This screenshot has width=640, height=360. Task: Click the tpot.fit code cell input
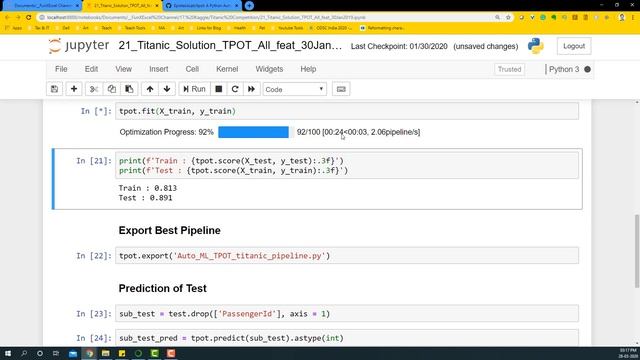[x=347, y=111]
